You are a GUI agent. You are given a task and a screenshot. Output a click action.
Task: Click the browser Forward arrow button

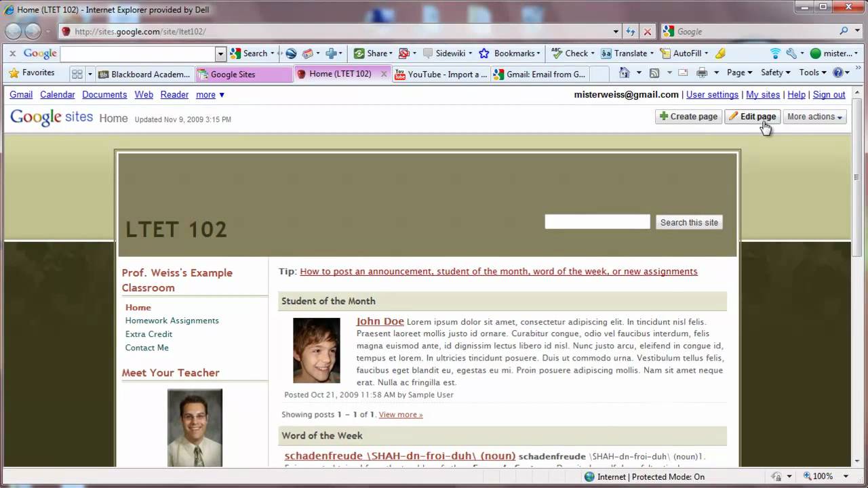[33, 32]
